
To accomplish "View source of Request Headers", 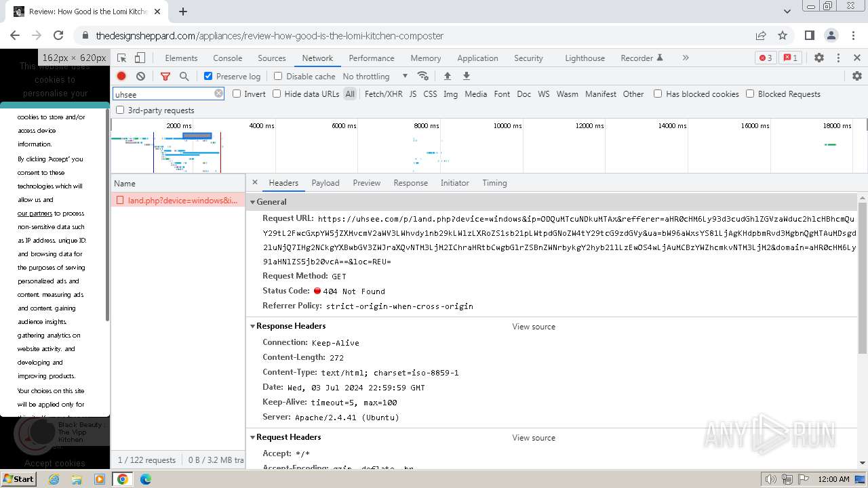I will tap(534, 438).
